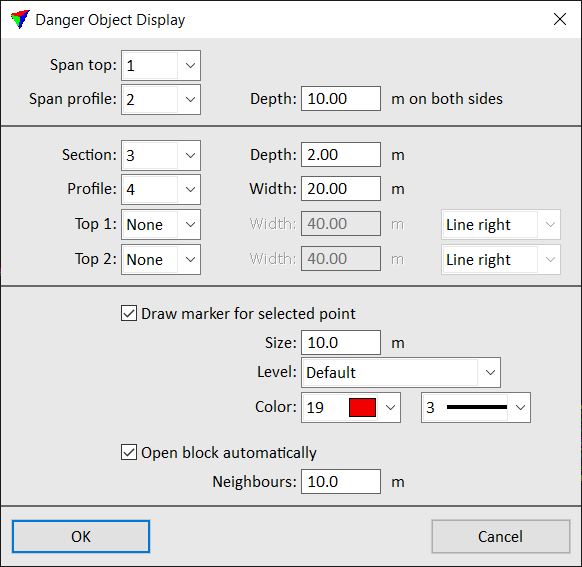Toggle Draw marker for selected point checkbox
582x567 pixels.
129,314
